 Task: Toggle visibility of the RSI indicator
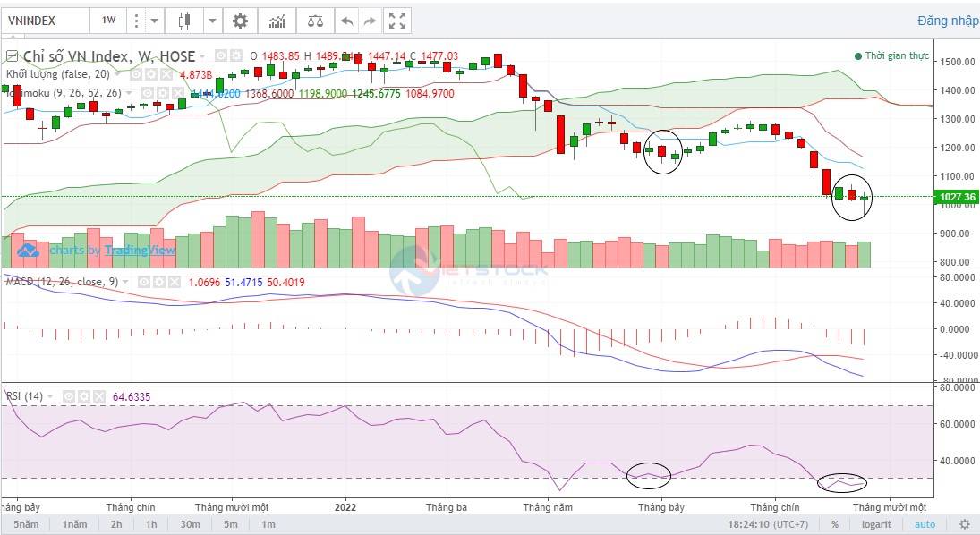[x=68, y=395]
